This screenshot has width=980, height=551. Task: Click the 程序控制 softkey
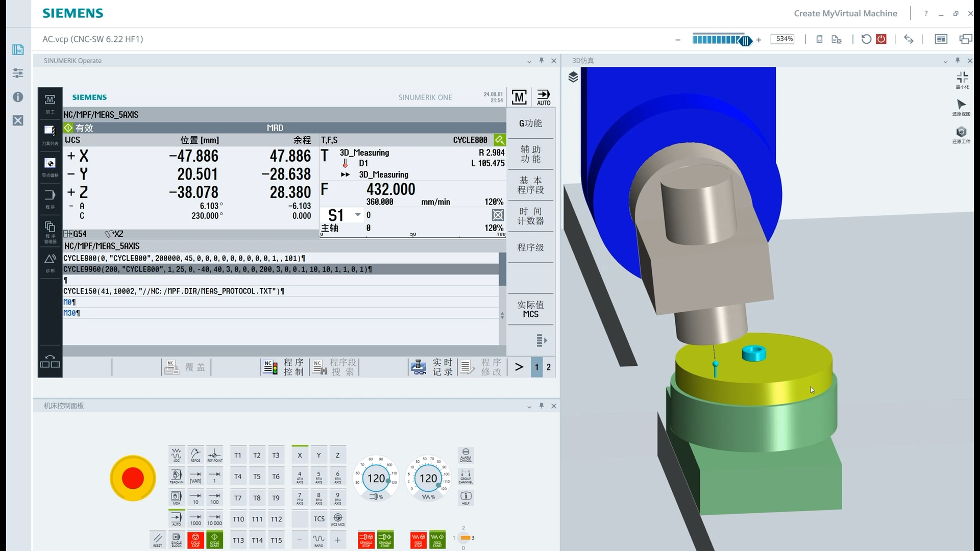click(284, 367)
